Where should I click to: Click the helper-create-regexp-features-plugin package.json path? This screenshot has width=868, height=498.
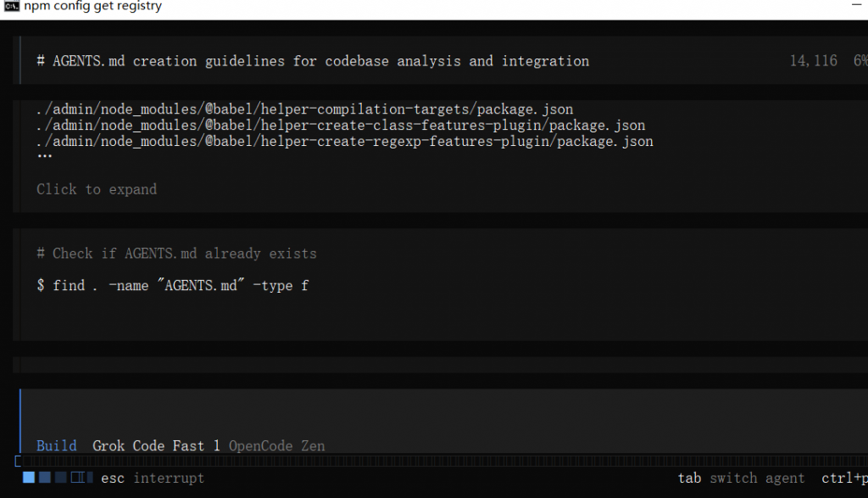345,142
